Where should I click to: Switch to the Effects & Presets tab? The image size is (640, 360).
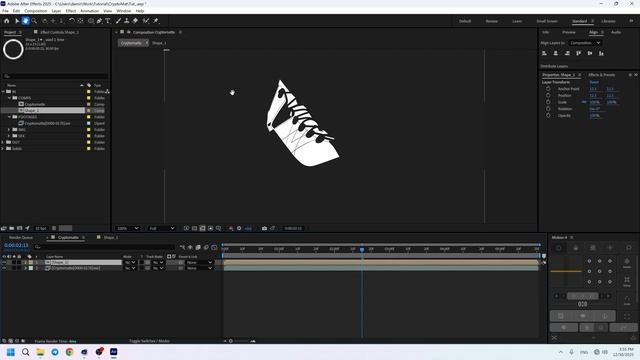point(602,75)
